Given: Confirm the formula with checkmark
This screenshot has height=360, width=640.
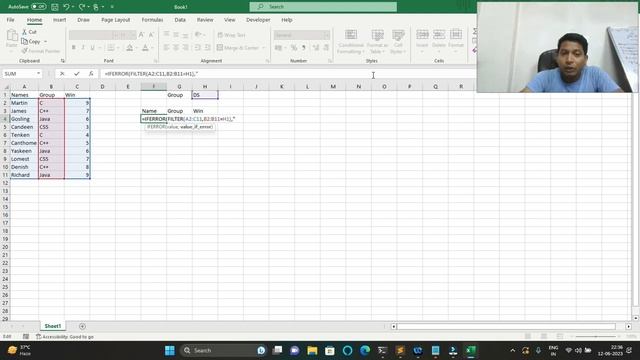Looking at the screenshot, I should coord(77,73).
